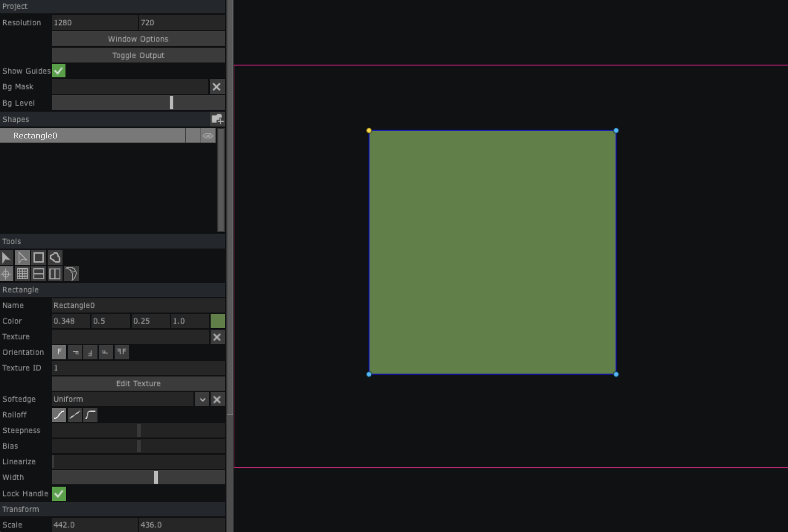
Task: Select the outlined arrow point-edit tool
Action: (x=22, y=257)
